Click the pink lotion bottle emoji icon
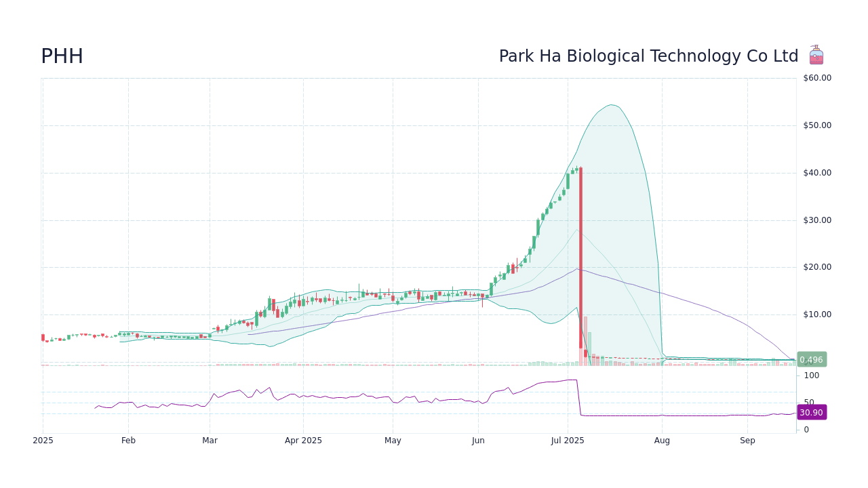868x488 pixels. click(x=815, y=55)
